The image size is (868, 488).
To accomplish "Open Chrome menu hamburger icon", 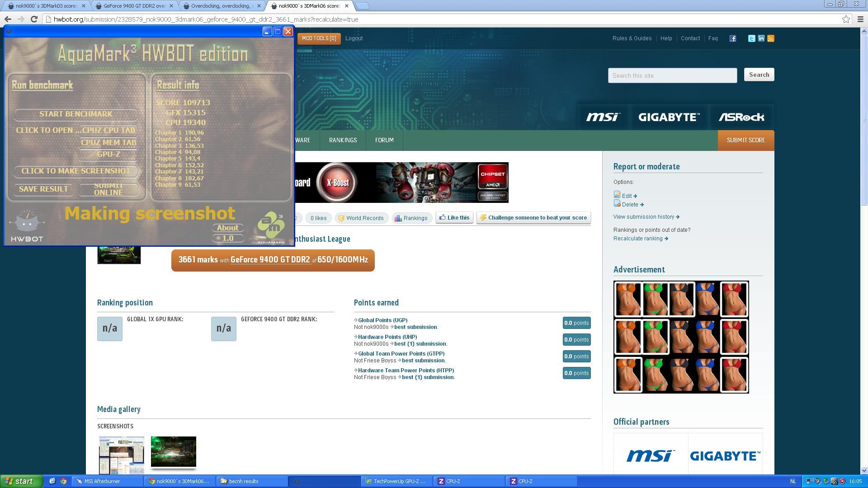I will [860, 19].
